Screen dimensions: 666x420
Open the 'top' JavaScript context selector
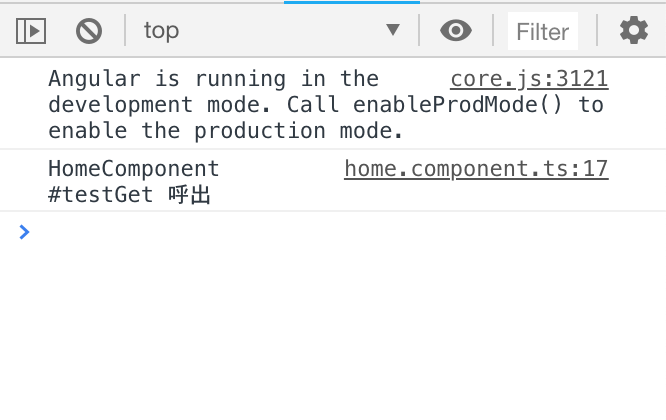coord(272,31)
